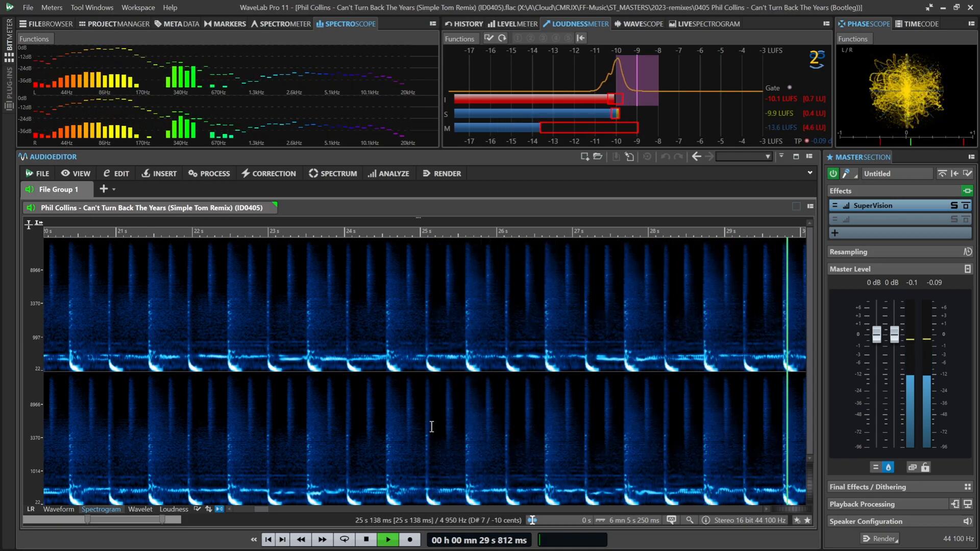The width and height of the screenshot is (980, 551).
Task: Click the reset loudness meter icon
Action: pyautogui.click(x=502, y=38)
